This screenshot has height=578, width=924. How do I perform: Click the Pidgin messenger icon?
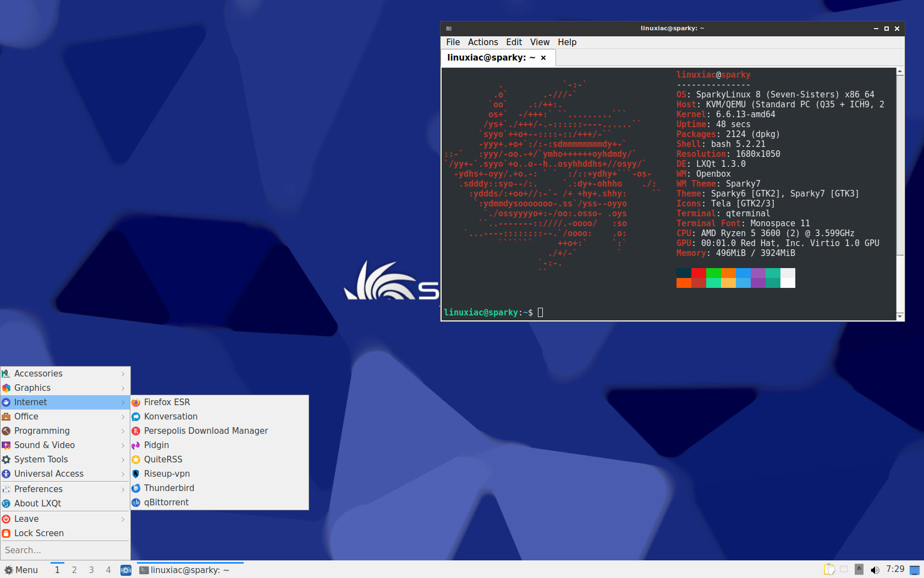pyautogui.click(x=136, y=445)
